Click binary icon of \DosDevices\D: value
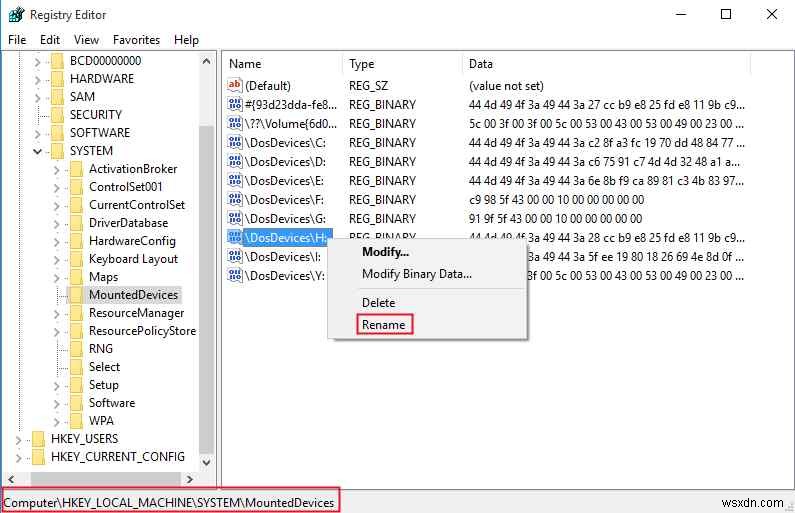Viewport: 795px width, 513px height. [x=235, y=161]
